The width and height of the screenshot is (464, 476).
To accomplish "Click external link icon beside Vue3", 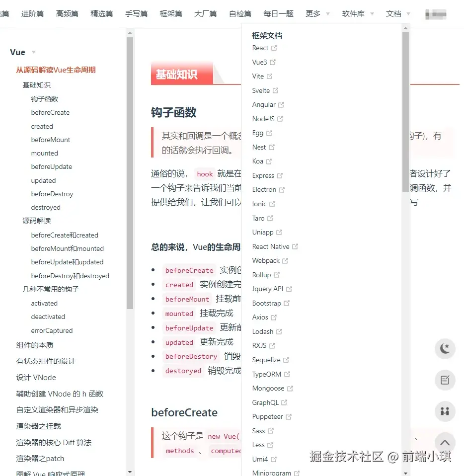I will (x=273, y=62).
